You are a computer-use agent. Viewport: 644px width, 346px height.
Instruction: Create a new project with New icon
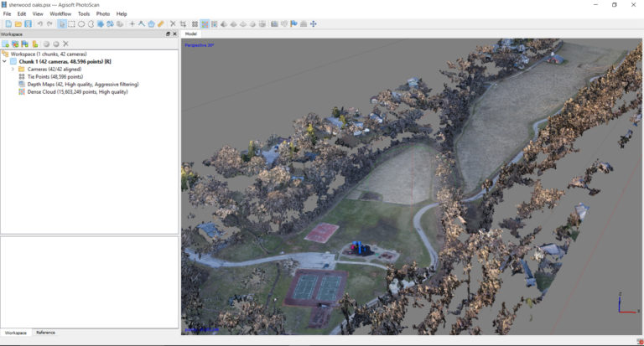[x=8, y=23]
